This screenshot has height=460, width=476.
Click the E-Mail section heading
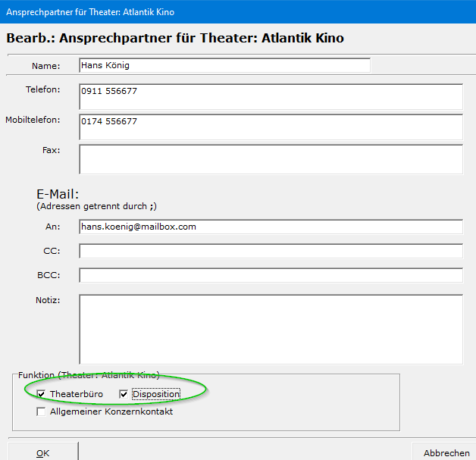point(58,194)
